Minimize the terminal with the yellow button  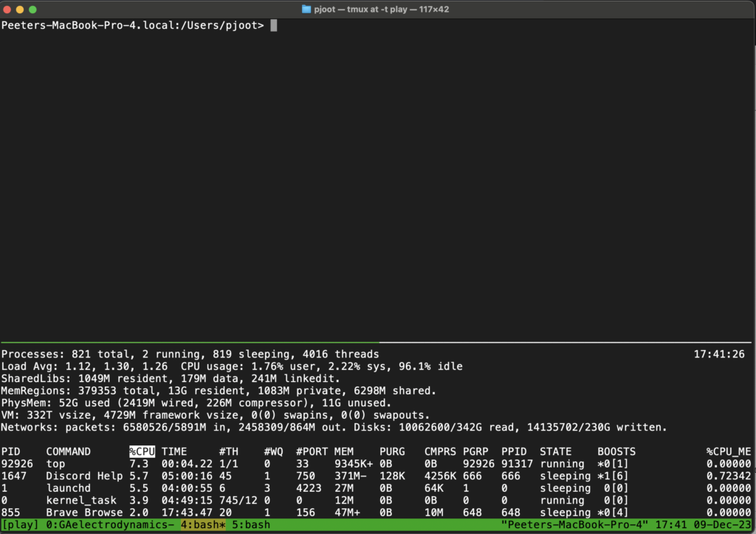[20, 9]
